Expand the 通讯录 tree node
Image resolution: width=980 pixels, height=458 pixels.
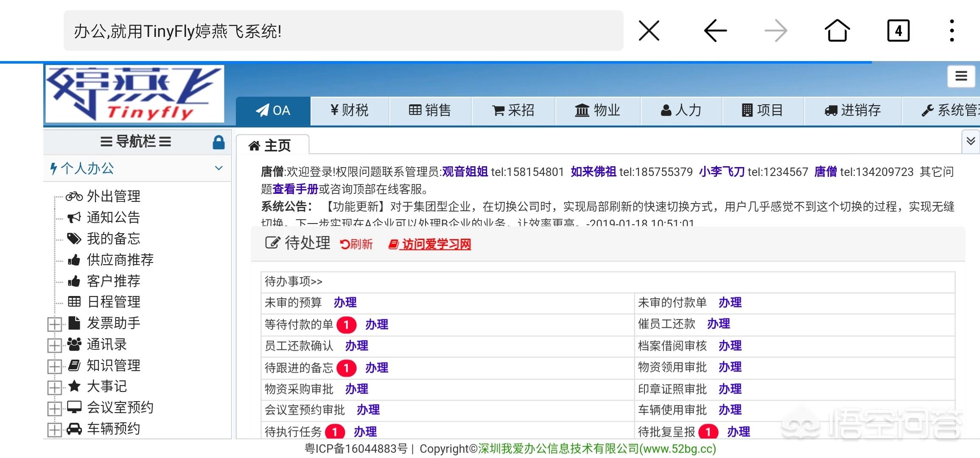pos(54,346)
